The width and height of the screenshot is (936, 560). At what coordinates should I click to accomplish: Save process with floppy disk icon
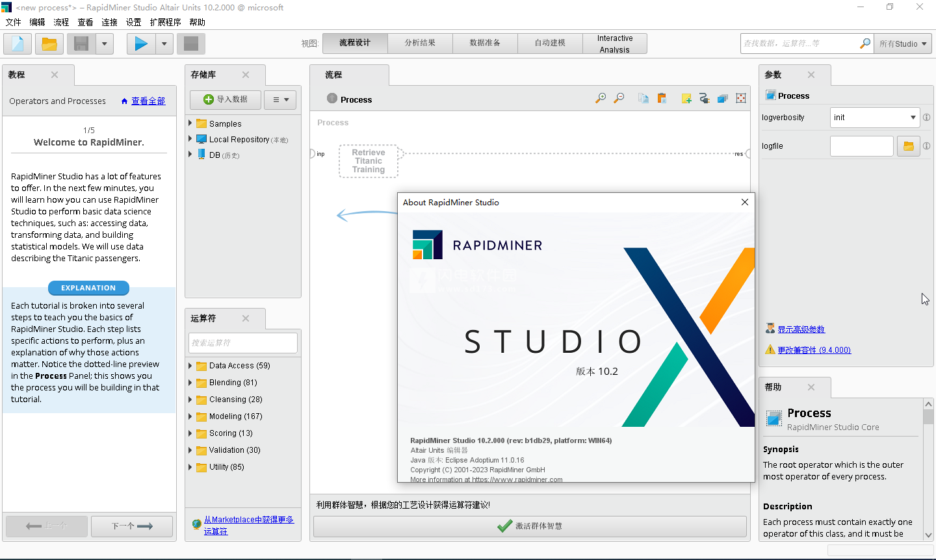[81, 44]
